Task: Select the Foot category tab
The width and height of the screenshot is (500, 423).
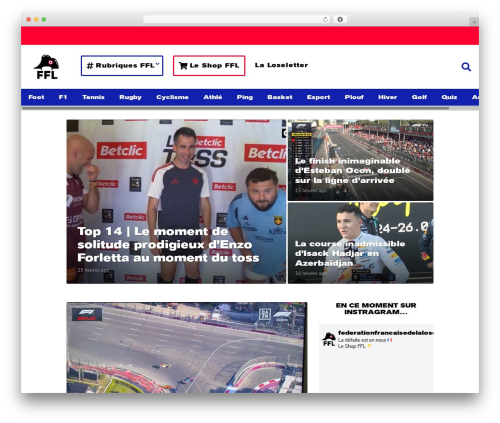Action: pos(36,97)
